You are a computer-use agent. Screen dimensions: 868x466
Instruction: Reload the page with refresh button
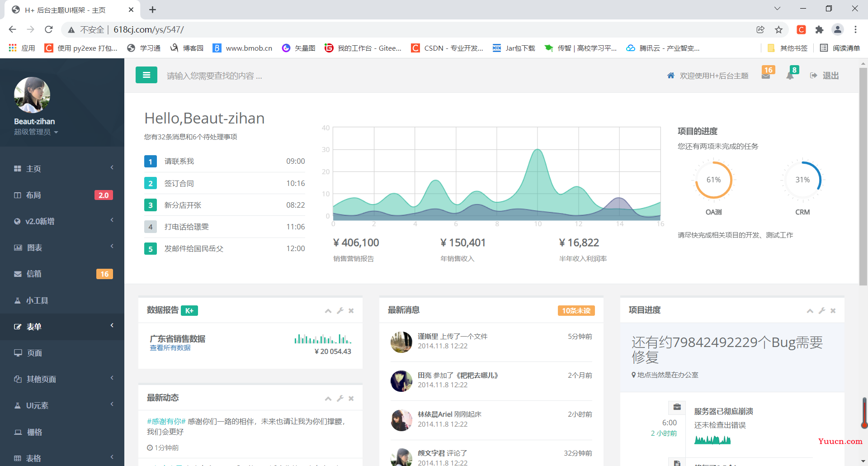coord(49,29)
